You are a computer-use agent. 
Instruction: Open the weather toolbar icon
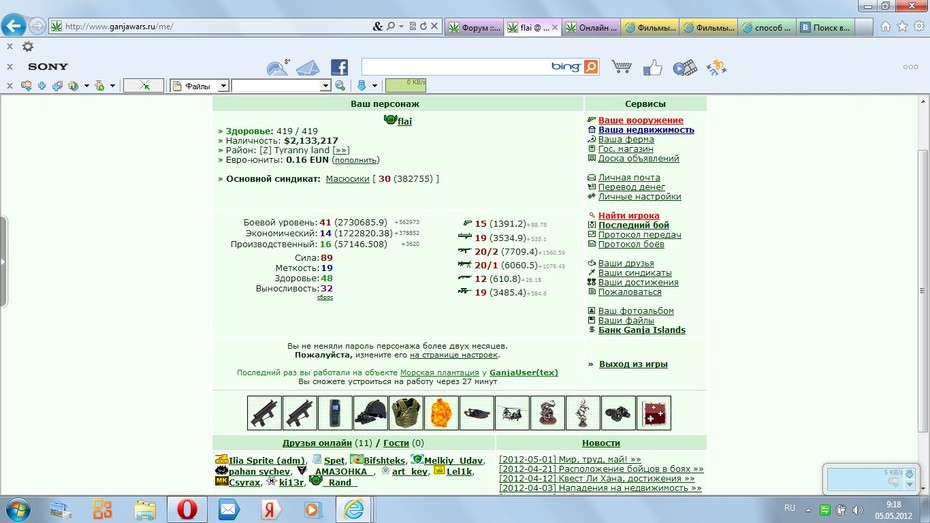(278, 68)
